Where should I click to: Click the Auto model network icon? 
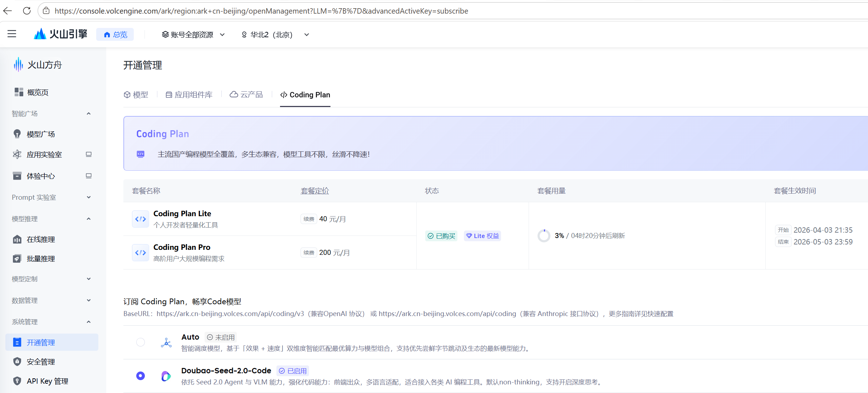pyautogui.click(x=166, y=343)
